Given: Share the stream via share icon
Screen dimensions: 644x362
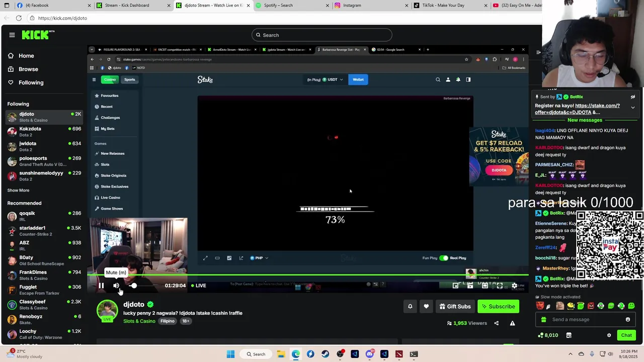Looking at the screenshot, I should coord(496,323).
